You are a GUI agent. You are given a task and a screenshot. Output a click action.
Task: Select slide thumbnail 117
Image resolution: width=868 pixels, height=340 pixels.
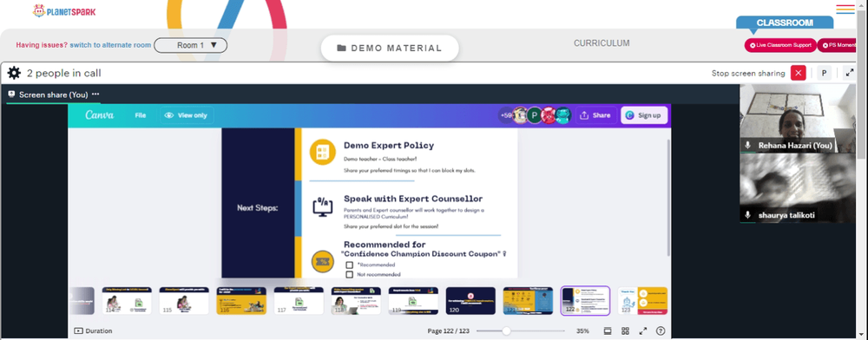(299, 301)
